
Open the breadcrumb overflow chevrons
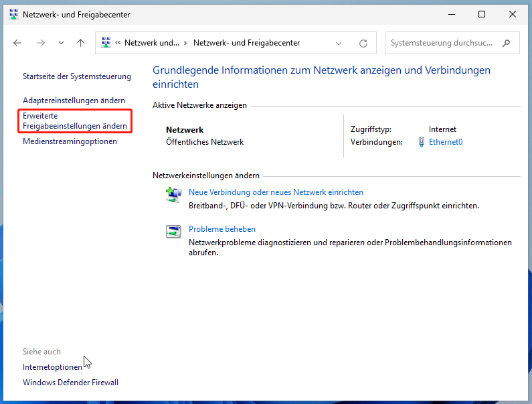118,43
